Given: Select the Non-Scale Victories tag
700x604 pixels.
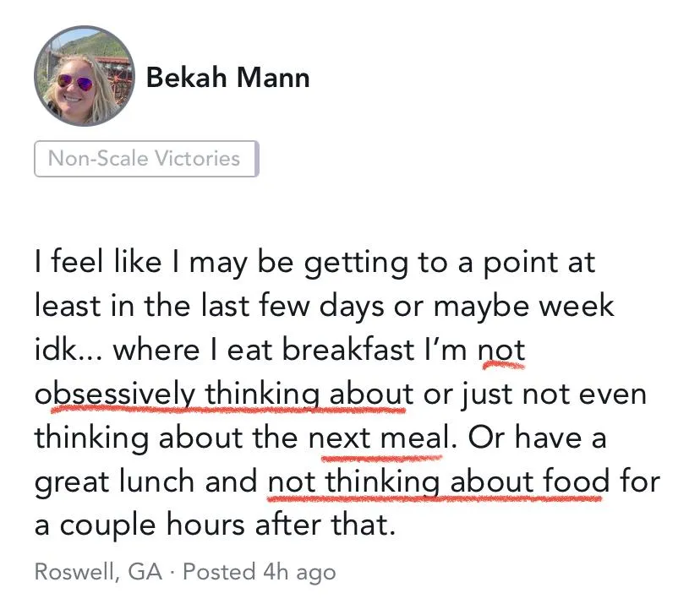Looking at the screenshot, I should click(146, 158).
